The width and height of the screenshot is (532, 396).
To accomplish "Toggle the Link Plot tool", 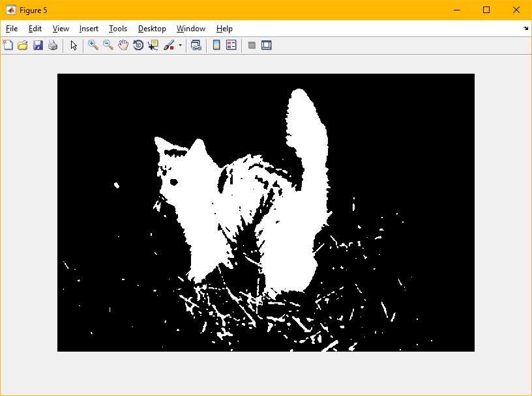I will pyautogui.click(x=196, y=46).
